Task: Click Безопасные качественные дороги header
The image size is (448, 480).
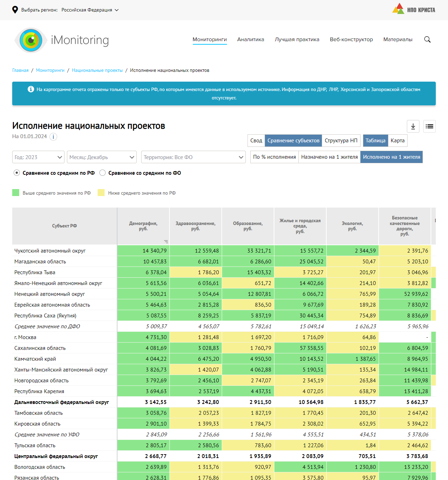Action: pos(405,226)
